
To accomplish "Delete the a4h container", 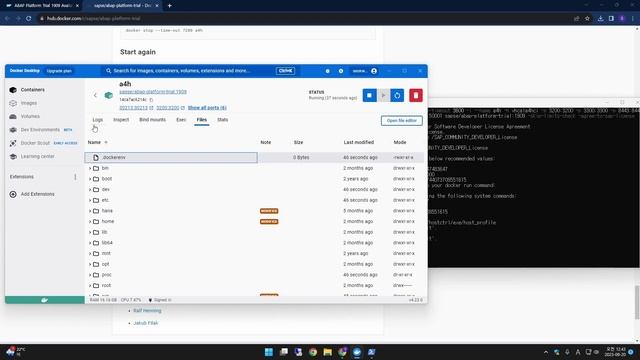I will click(x=416, y=96).
